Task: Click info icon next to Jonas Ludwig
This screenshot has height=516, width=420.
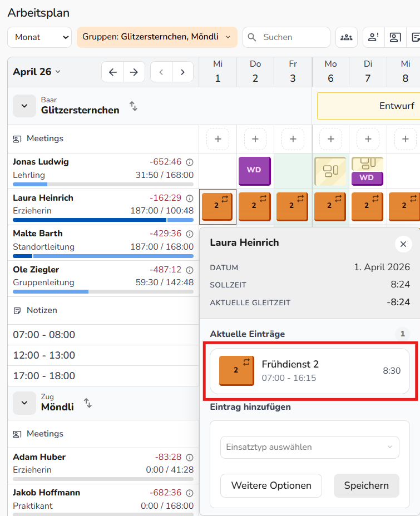Action: pyautogui.click(x=189, y=162)
